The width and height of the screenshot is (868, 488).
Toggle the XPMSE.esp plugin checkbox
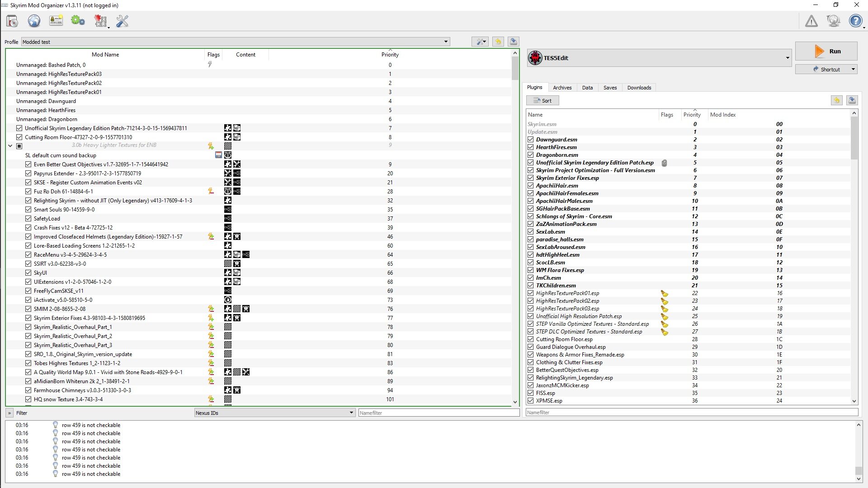point(530,401)
